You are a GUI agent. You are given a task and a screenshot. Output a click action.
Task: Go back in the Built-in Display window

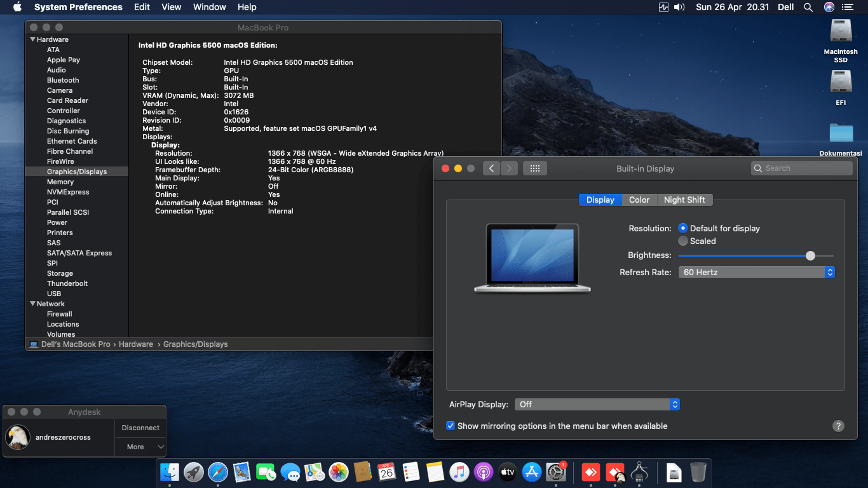(x=491, y=168)
